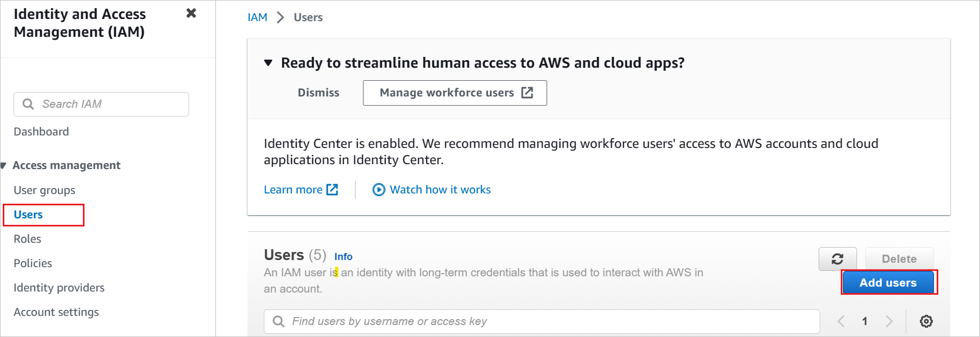980x337 pixels.
Task: Dismiss the Identity Center banner
Action: coord(319,93)
